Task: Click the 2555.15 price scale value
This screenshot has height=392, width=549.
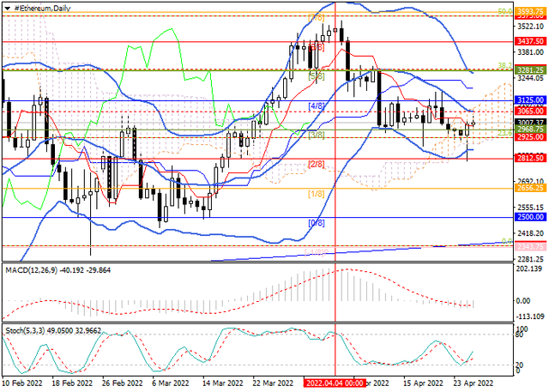Action: (x=531, y=208)
